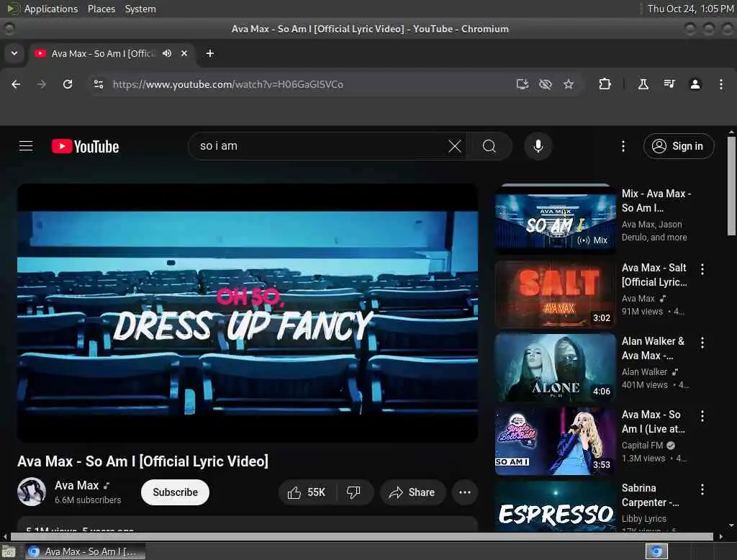Open 'Alan Walker & Ava Max' video title
The image size is (737, 560).
[653, 348]
